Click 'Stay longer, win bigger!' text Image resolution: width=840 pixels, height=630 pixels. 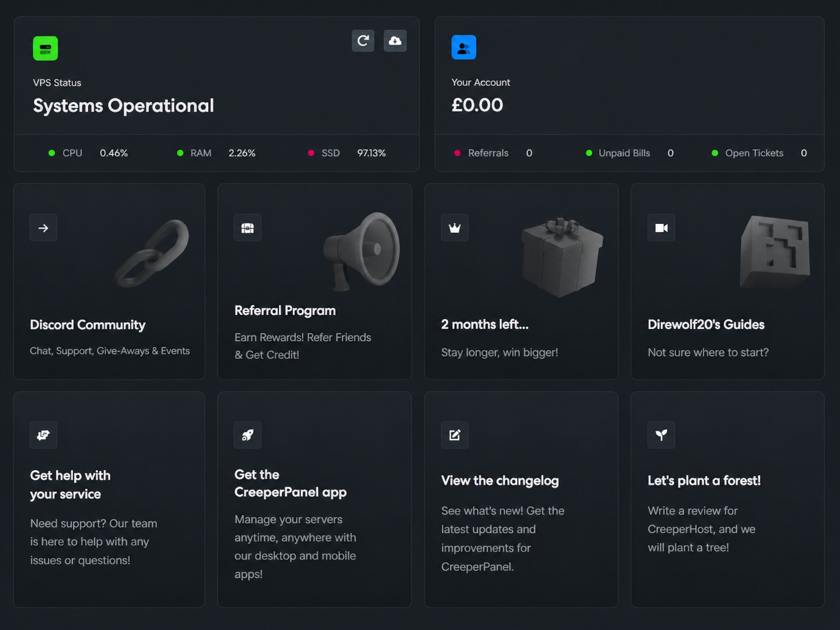click(x=499, y=353)
